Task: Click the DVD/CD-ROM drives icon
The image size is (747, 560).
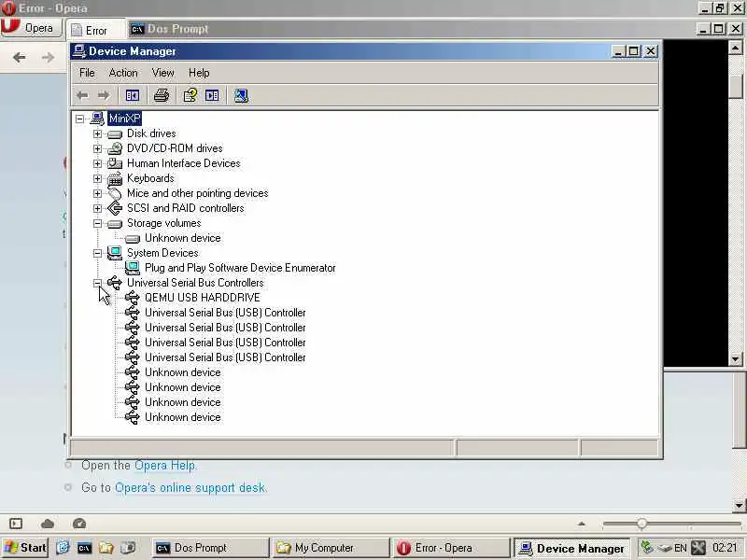Action: coord(115,148)
